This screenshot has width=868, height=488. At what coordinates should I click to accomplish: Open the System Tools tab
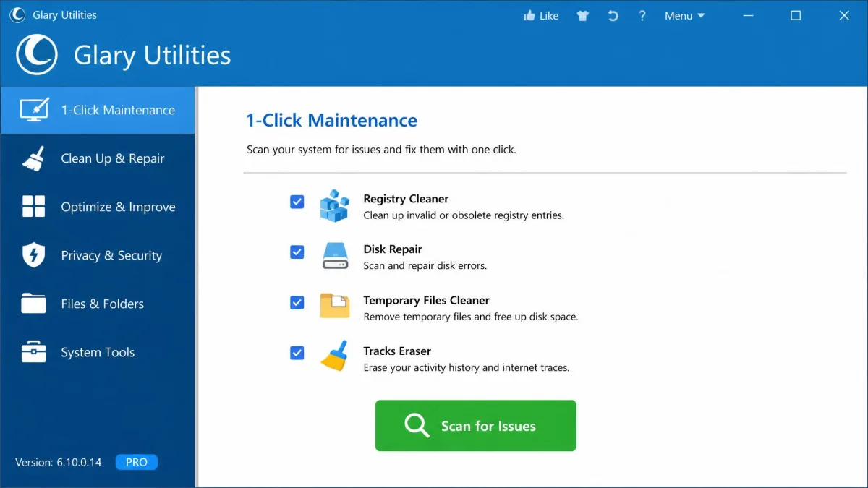tap(98, 352)
